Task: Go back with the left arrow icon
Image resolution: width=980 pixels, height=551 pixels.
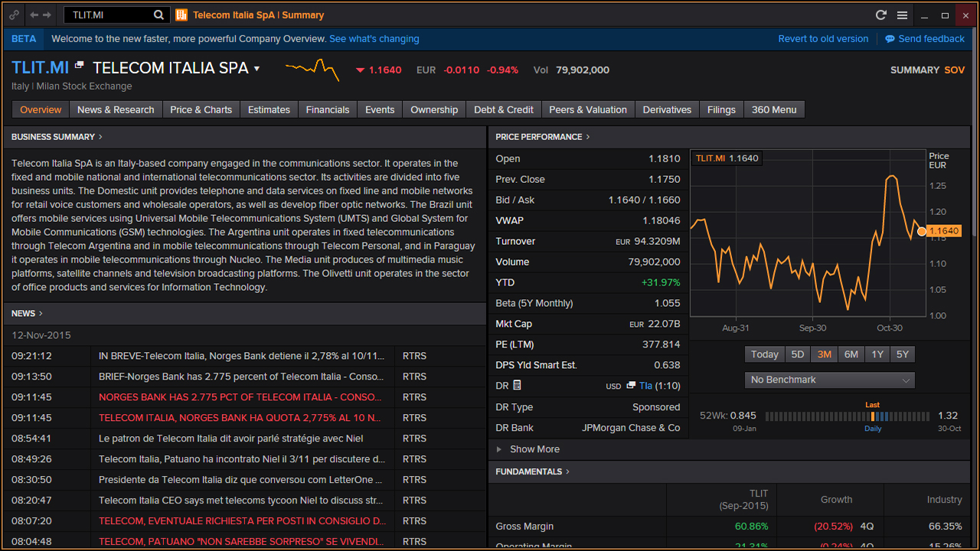Action: coord(34,15)
